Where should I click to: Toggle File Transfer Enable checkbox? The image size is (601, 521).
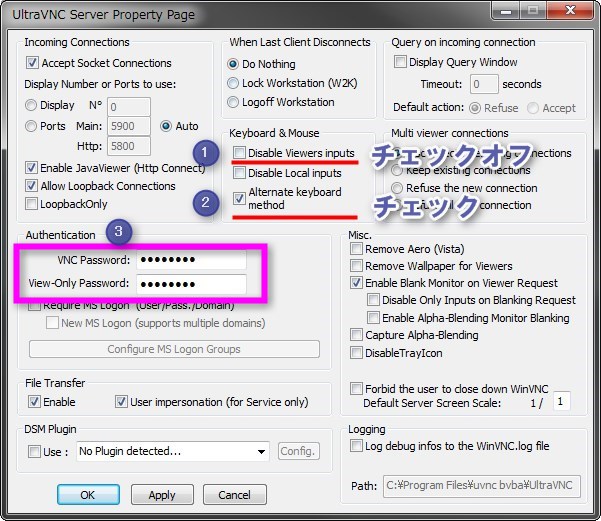click(x=34, y=402)
